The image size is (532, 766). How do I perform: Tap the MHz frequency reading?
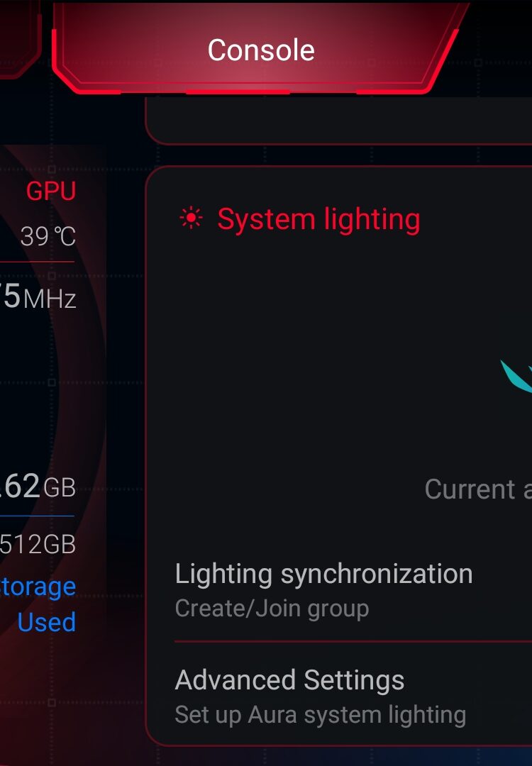tap(39, 297)
